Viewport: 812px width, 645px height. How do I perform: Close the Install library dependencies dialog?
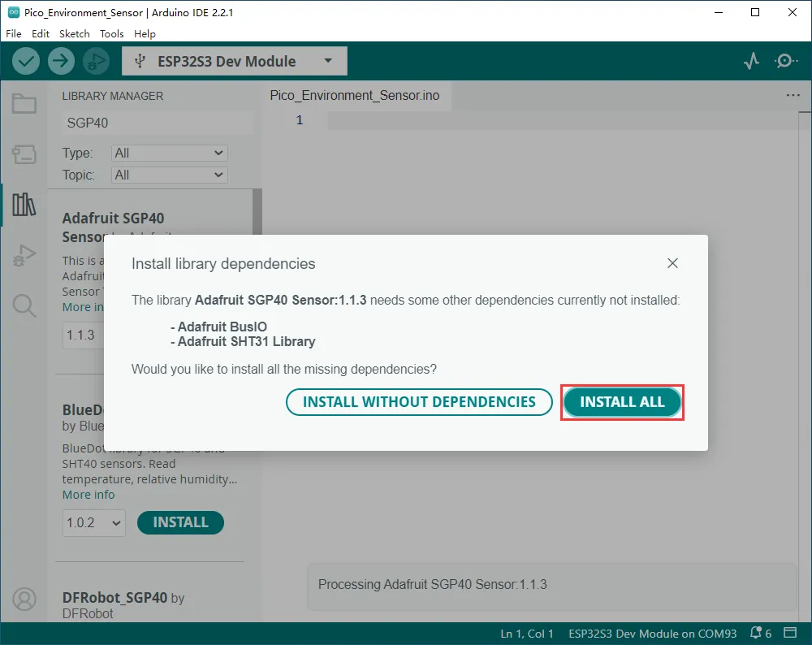click(x=672, y=263)
